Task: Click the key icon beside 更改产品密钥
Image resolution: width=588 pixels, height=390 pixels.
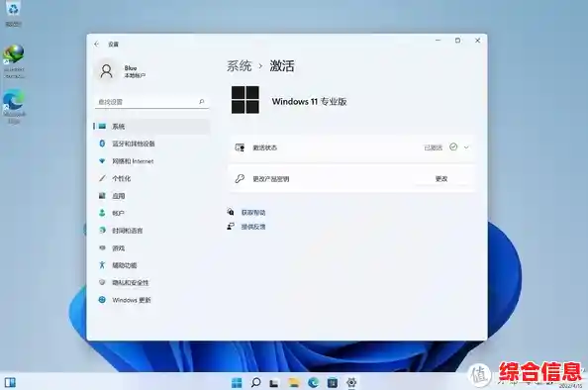Action: coord(240,179)
